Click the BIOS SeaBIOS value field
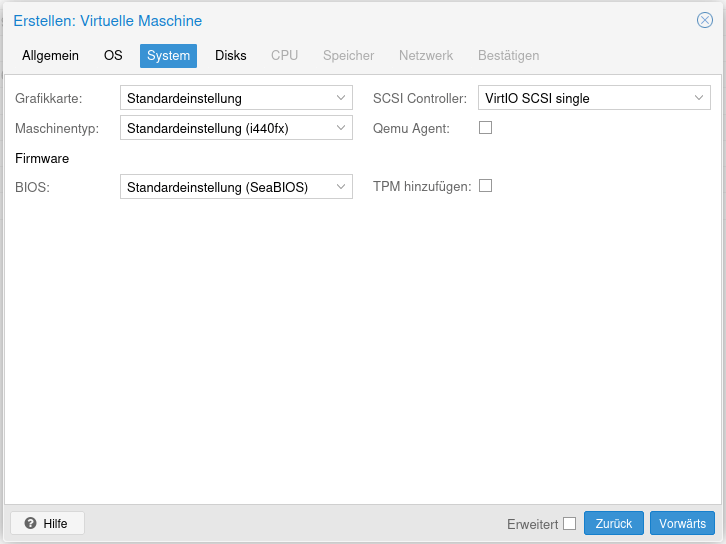 pyautogui.click(x=225, y=186)
